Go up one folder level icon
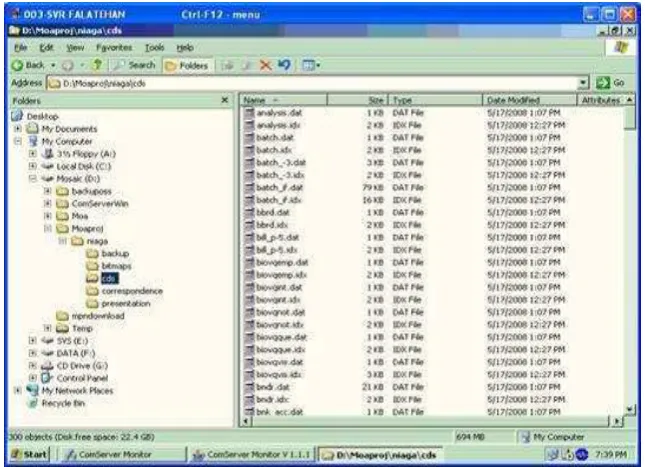The image size is (645, 467). 97,65
